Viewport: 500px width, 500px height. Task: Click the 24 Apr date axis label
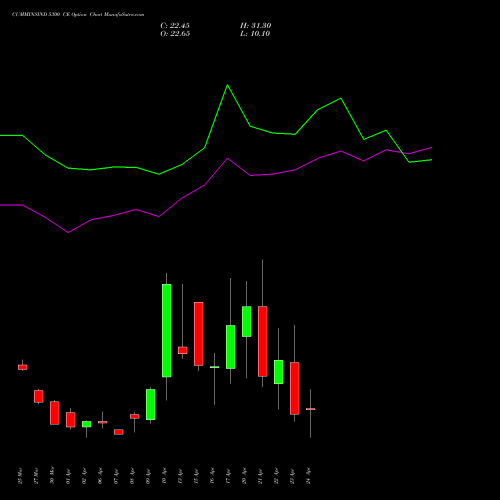308,476
